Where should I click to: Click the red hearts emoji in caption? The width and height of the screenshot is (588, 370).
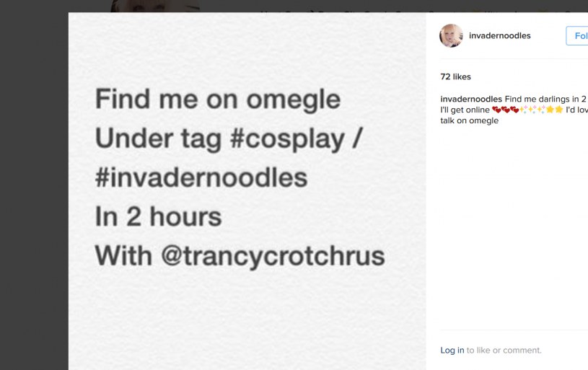[505, 110]
